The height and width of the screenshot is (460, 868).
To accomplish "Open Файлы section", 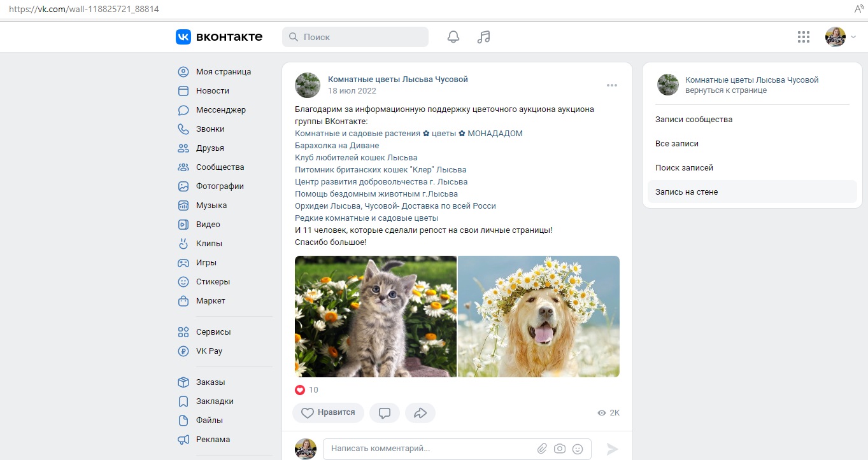I will [210, 421].
